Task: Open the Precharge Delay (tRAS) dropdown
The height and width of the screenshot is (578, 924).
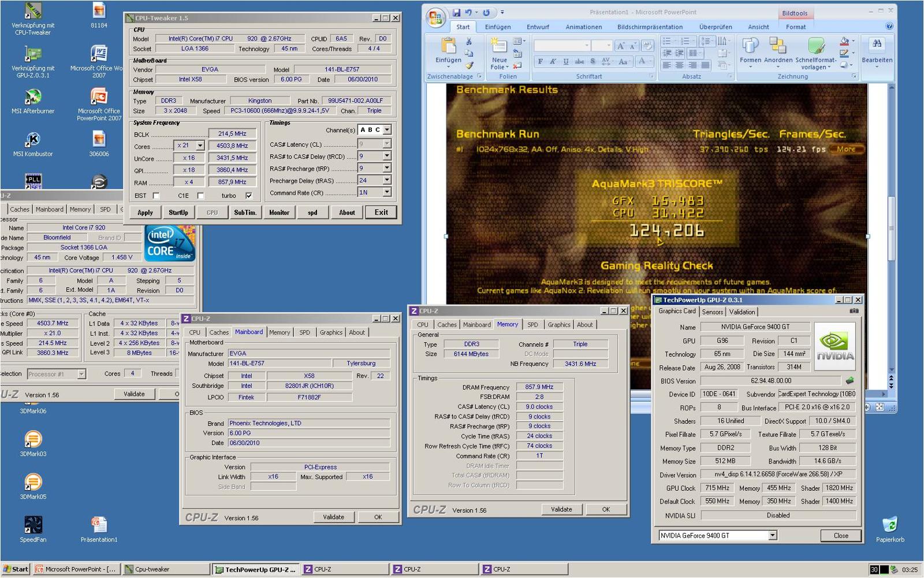Action: (387, 180)
